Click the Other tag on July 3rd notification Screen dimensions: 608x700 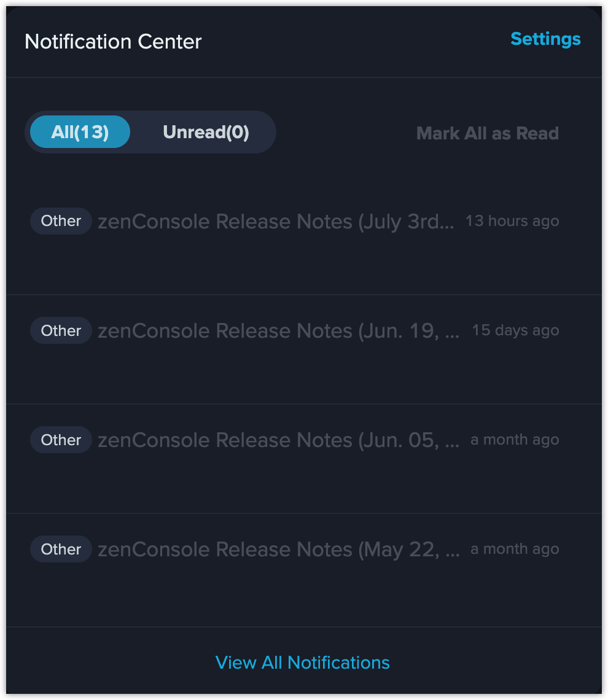click(61, 221)
